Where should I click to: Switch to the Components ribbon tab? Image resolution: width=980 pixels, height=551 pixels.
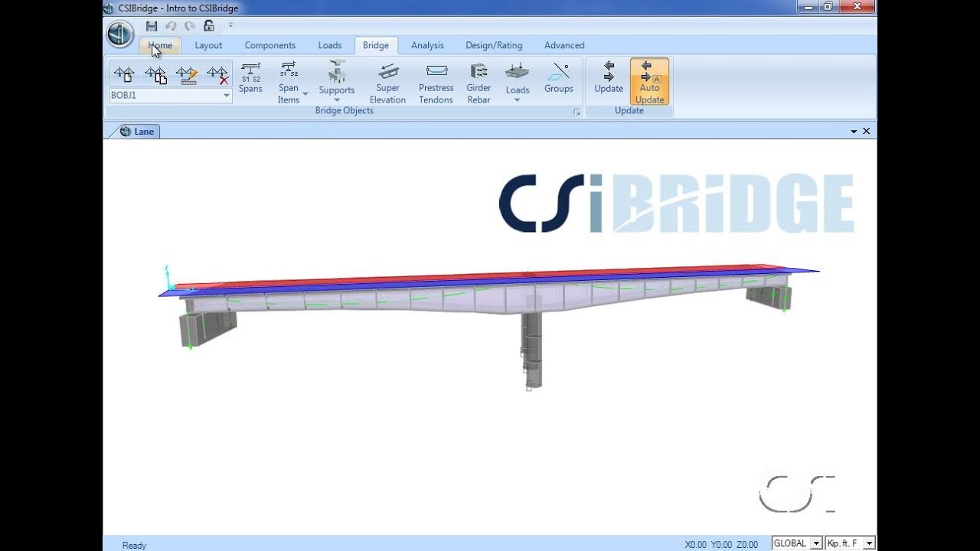pos(270,45)
